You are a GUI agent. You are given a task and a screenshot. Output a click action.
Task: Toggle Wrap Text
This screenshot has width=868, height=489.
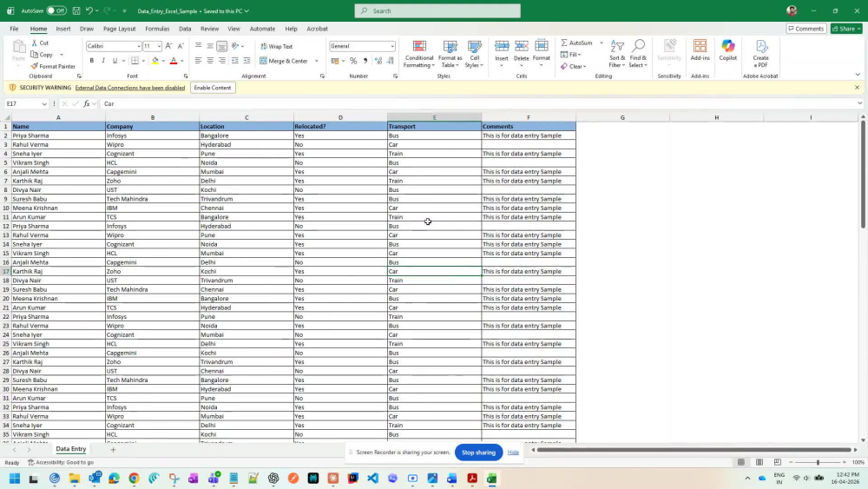(276, 47)
